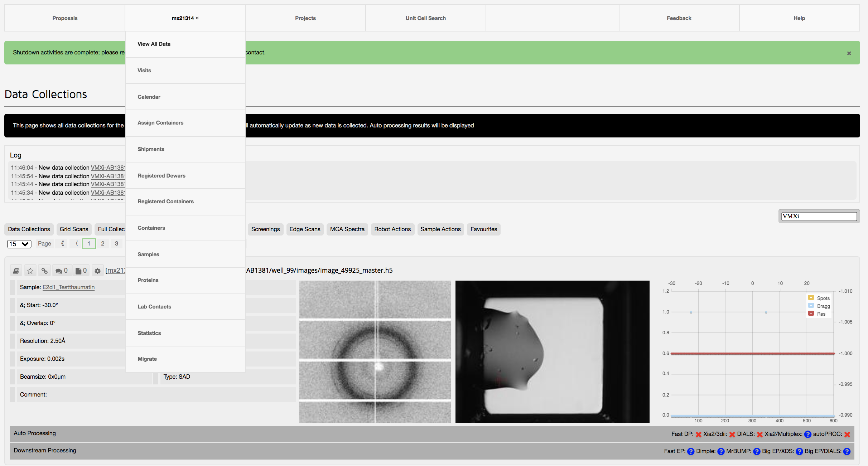Collapse the mx21314 proposal dropdown menu
The image size is (868, 466).
pyautogui.click(x=185, y=18)
